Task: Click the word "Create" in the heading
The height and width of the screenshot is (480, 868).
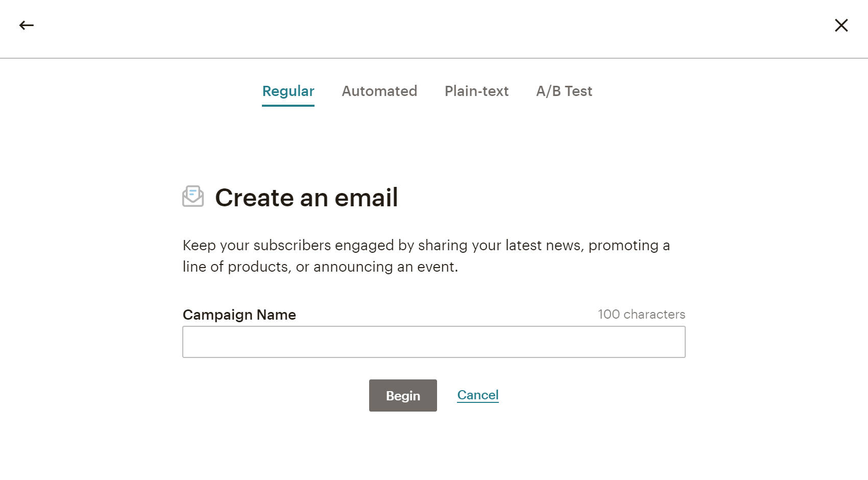Action: [254, 198]
